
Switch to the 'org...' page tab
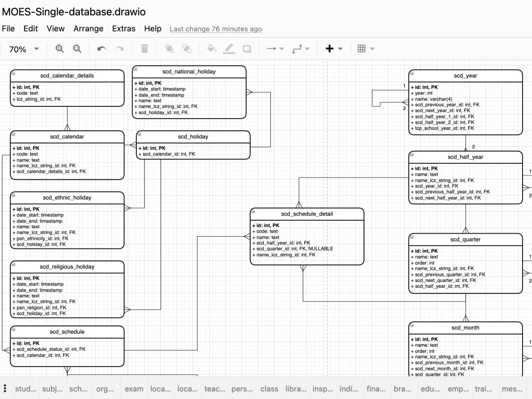click(x=105, y=389)
